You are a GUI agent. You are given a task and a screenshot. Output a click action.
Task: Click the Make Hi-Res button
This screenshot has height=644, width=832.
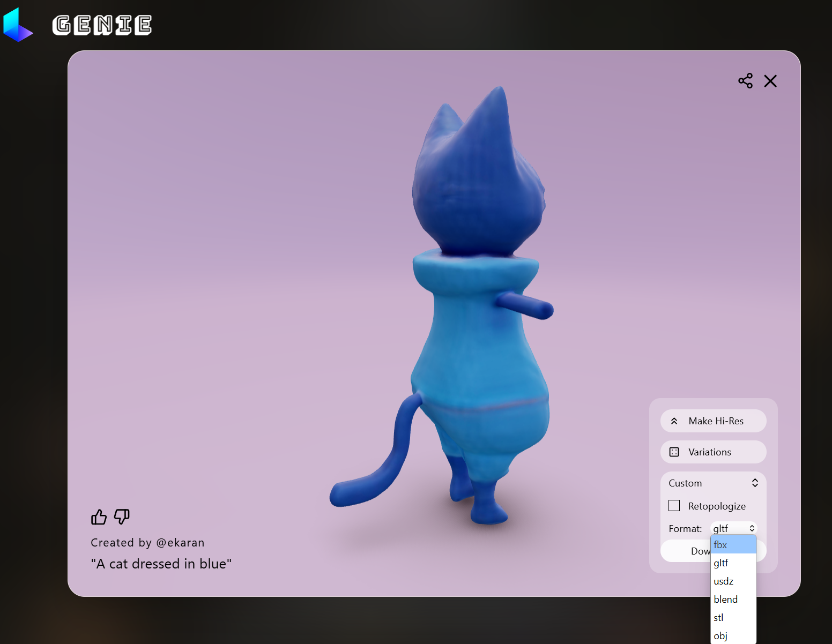click(x=713, y=421)
